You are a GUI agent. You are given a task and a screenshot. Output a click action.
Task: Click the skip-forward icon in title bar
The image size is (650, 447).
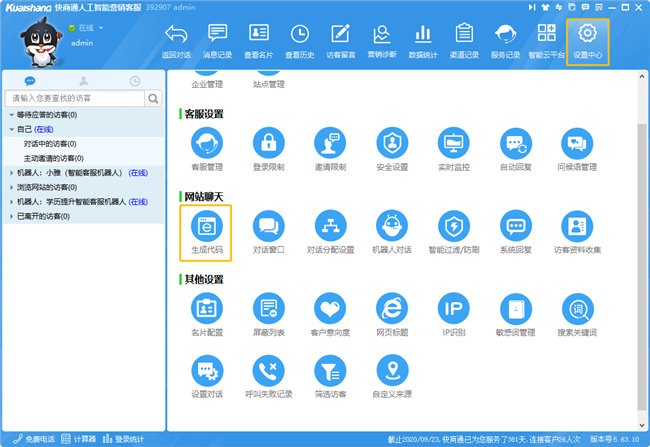(x=532, y=7)
